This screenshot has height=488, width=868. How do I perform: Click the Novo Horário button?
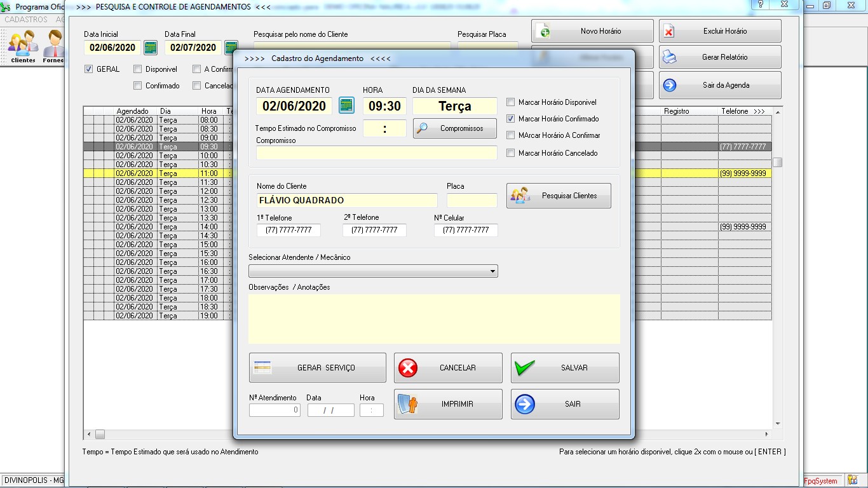pyautogui.click(x=592, y=31)
